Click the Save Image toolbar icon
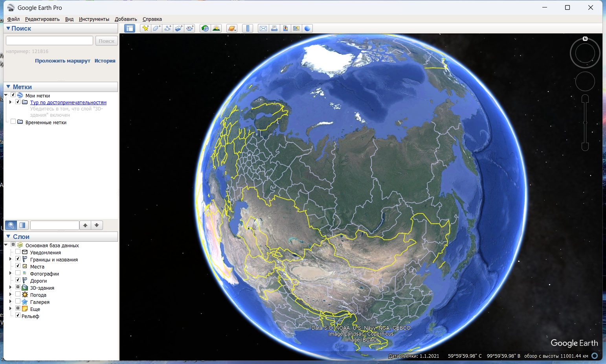 coord(285,28)
